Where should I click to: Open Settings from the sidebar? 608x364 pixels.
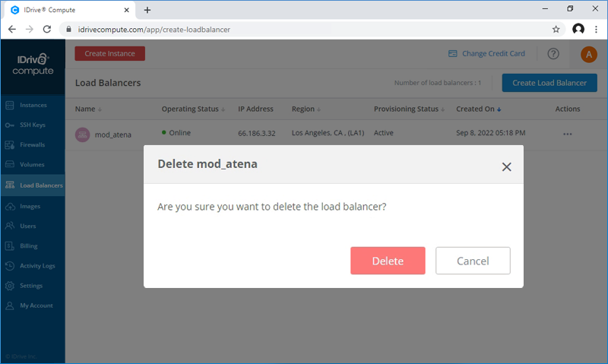click(31, 286)
